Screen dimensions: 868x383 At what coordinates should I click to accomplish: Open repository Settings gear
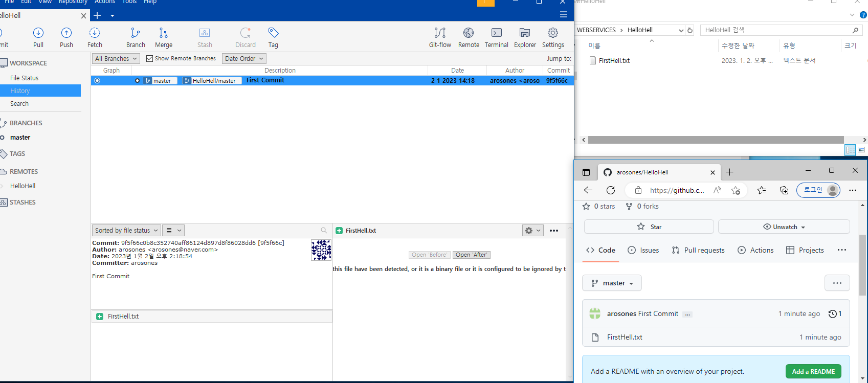click(x=553, y=37)
